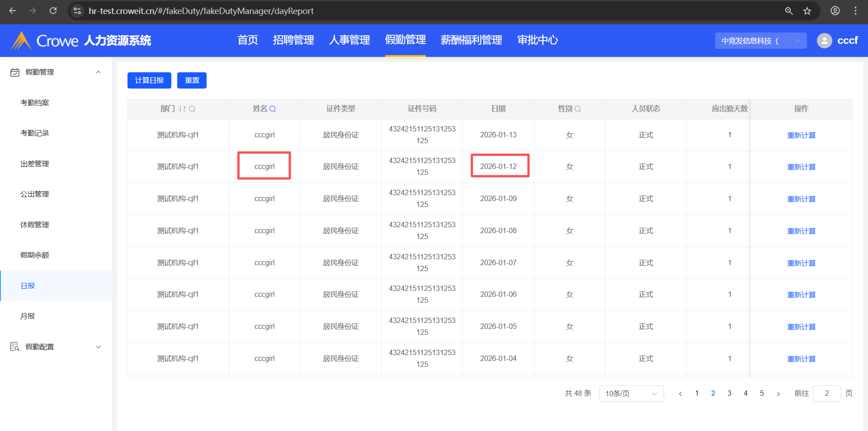This screenshot has height=431, width=868.
Task: Open the browser zoom magnifier icon
Action: (x=788, y=11)
